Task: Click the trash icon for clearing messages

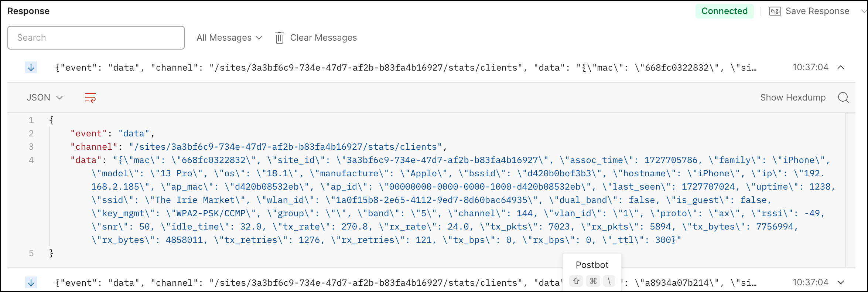Action: [x=280, y=38]
